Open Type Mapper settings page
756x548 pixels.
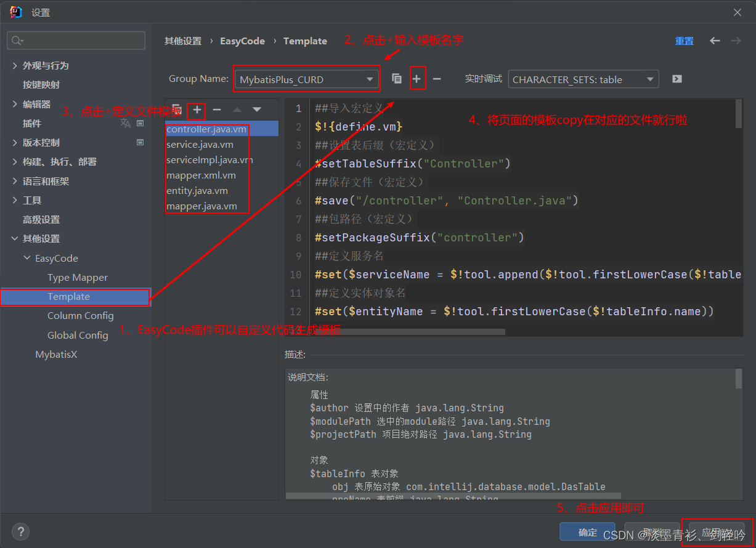(78, 277)
